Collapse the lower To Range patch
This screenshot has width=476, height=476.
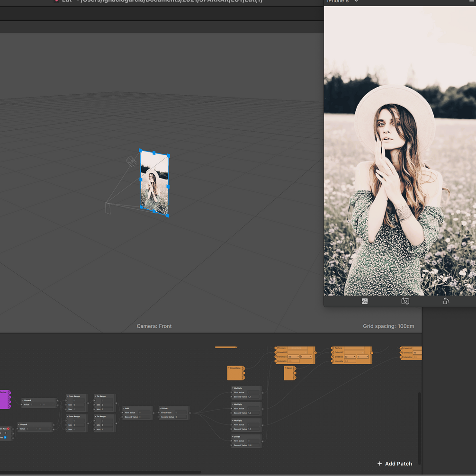(95, 416)
